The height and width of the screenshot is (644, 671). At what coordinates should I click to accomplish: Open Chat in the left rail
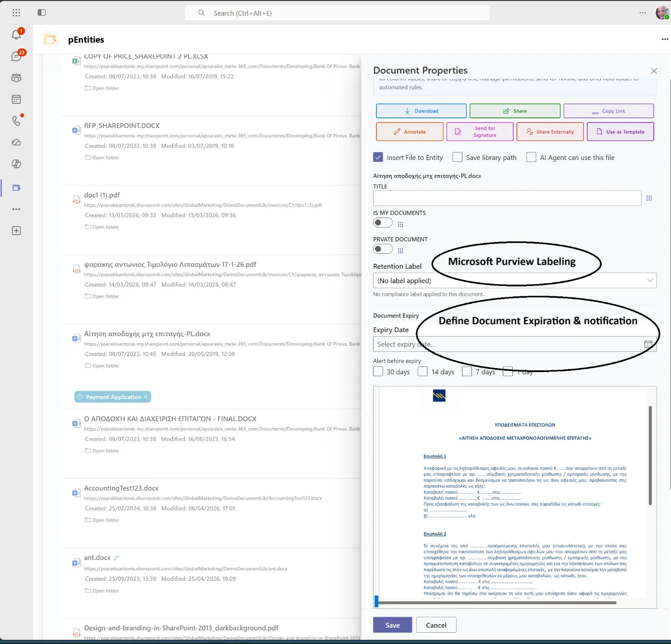16,56
